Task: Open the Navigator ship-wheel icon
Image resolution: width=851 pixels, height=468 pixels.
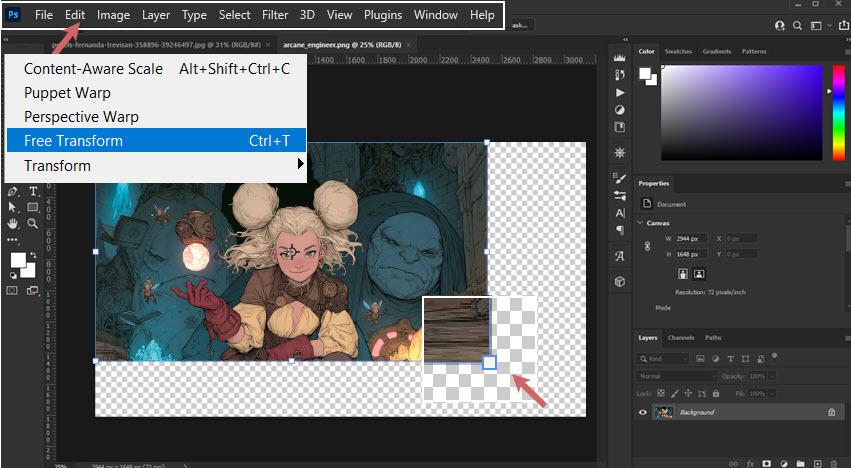Action: (x=619, y=153)
